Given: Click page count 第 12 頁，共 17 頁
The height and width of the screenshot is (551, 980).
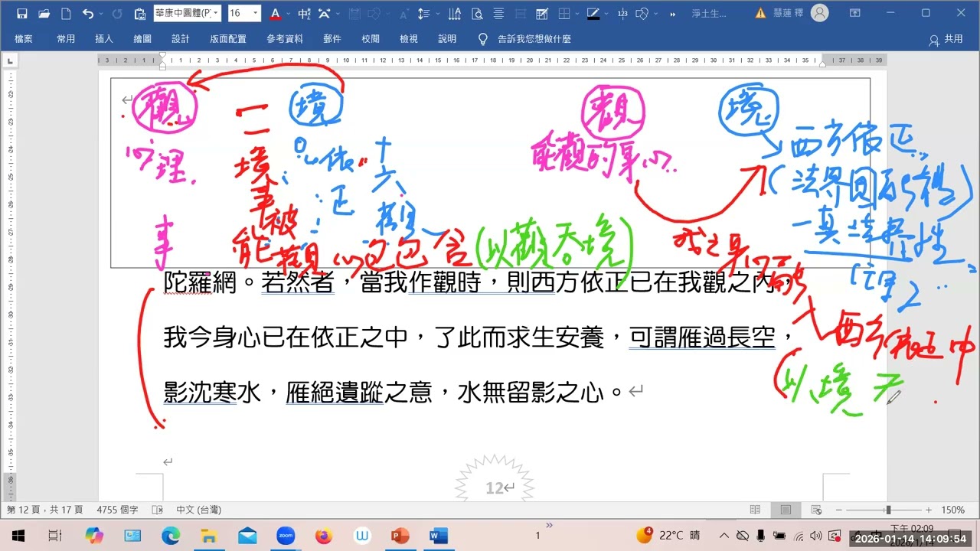Looking at the screenshot, I should point(44,510).
